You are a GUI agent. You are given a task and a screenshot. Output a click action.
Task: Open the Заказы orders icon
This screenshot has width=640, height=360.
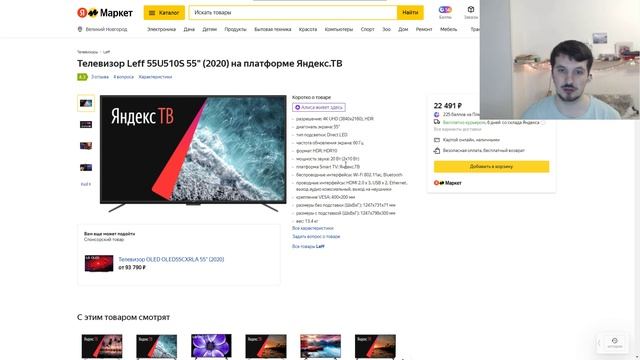(471, 12)
